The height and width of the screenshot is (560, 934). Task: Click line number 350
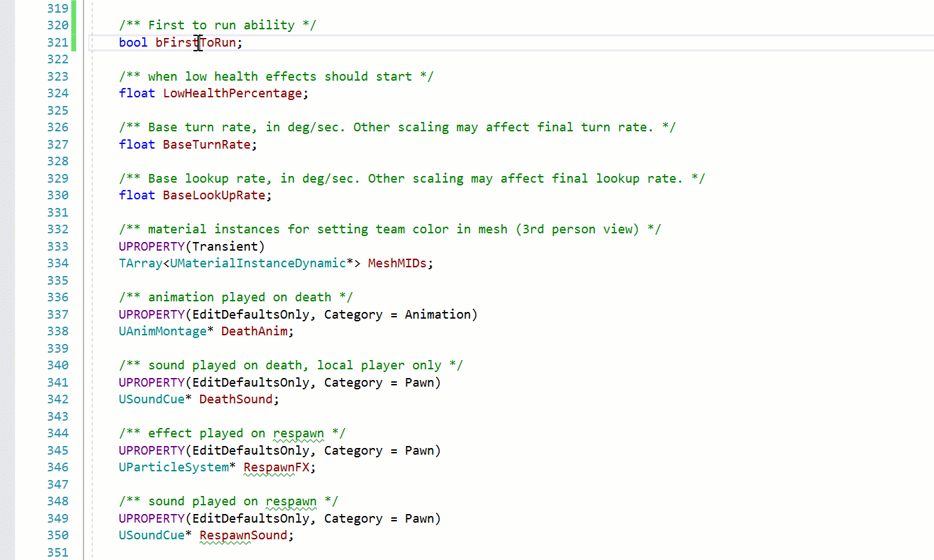(57, 535)
